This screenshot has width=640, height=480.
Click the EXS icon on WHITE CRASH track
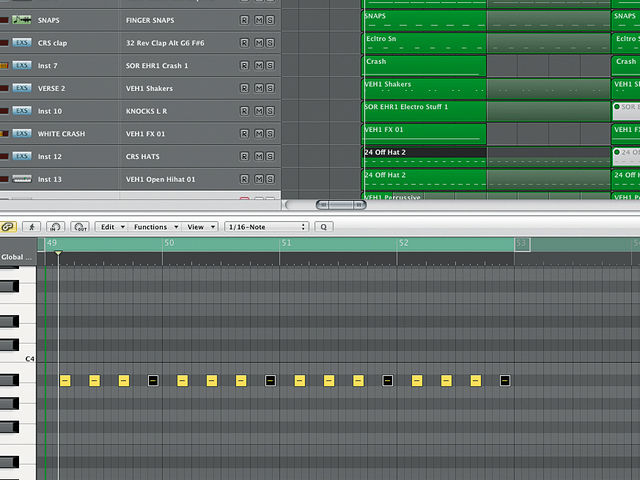coord(22,133)
